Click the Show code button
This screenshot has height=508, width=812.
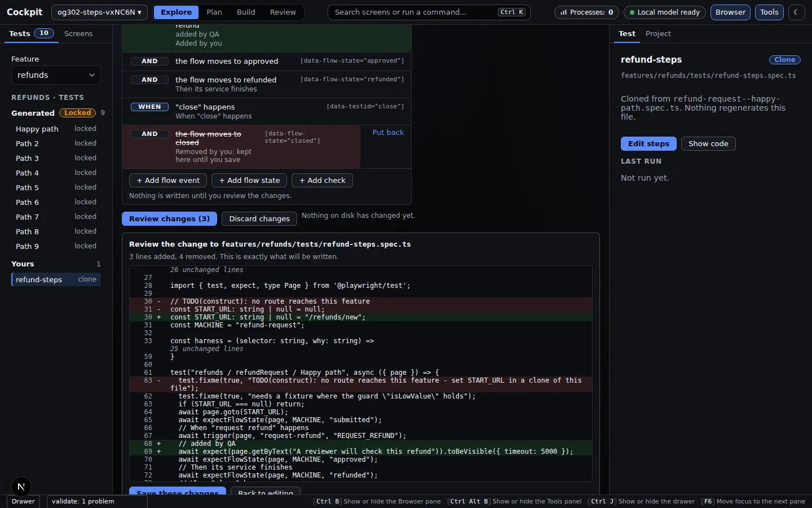point(708,143)
